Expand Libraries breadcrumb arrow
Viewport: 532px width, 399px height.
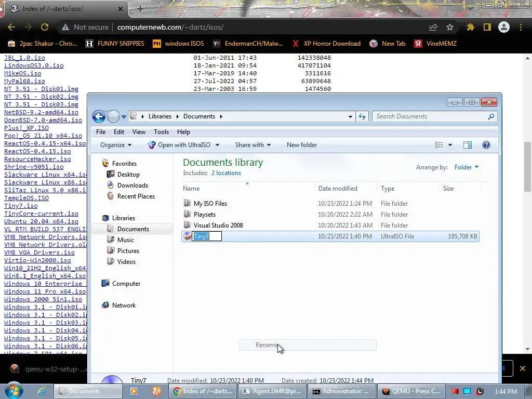tap(177, 116)
